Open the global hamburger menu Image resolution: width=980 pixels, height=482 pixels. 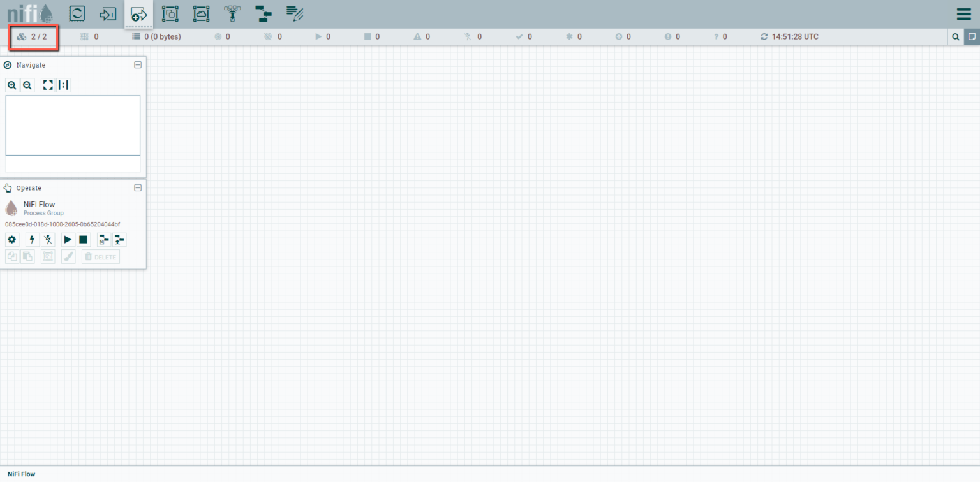pos(964,13)
